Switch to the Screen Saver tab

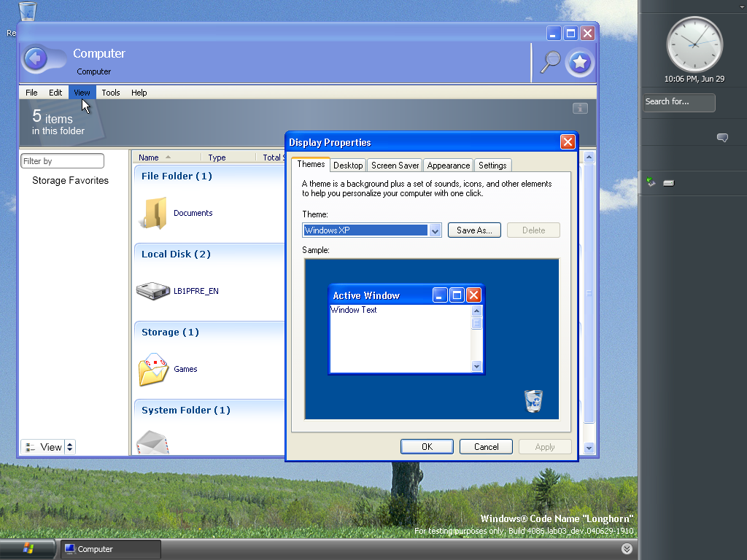[395, 166]
